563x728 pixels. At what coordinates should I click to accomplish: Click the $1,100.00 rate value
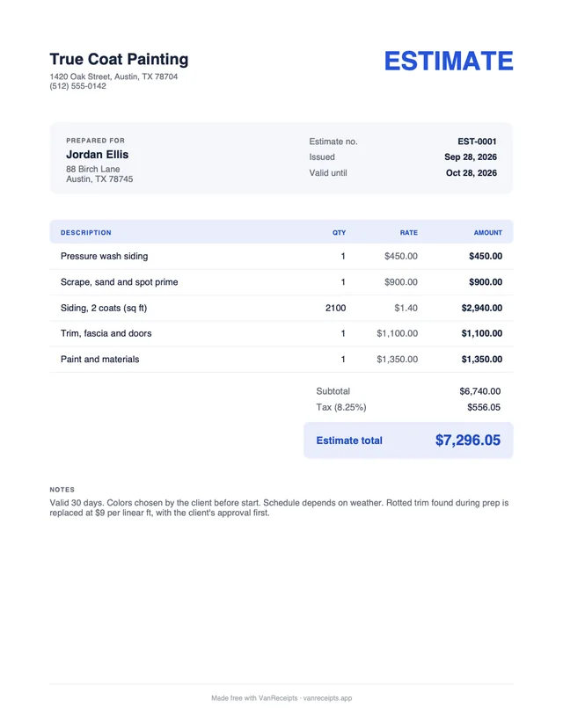(x=397, y=333)
